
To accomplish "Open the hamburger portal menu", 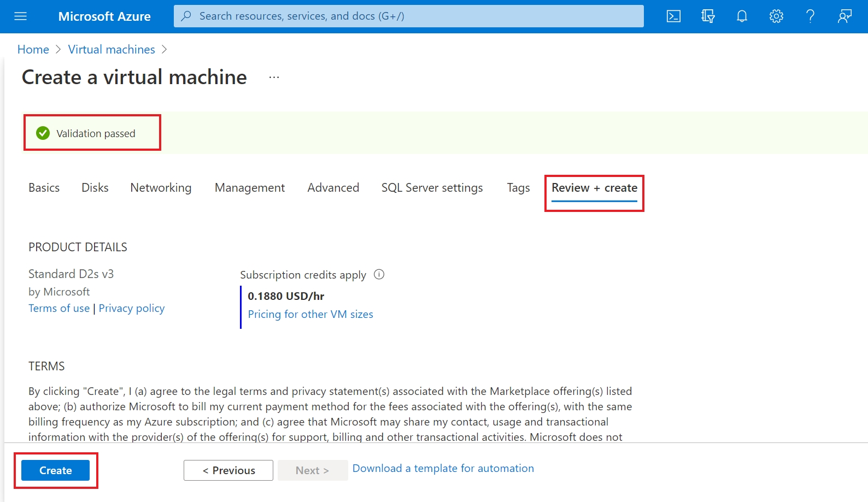I will (x=20, y=16).
